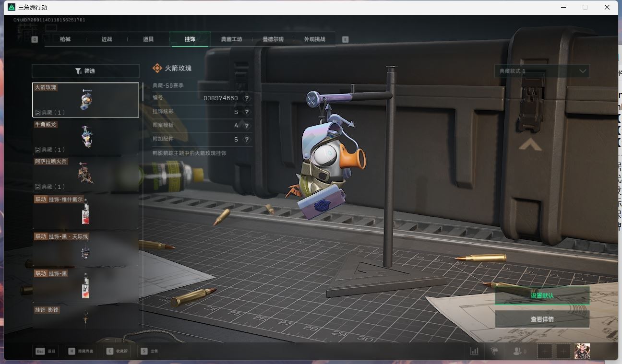Screen dimensions: 622x364
Task: Click the 隐藏界面 hide interface toggle
Action: coord(81,351)
